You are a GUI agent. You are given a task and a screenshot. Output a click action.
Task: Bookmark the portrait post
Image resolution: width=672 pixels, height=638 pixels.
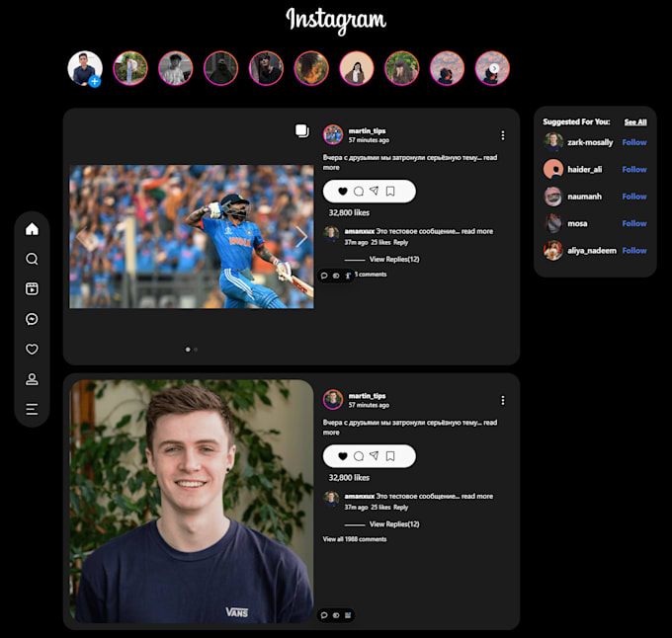[x=390, y=456]
